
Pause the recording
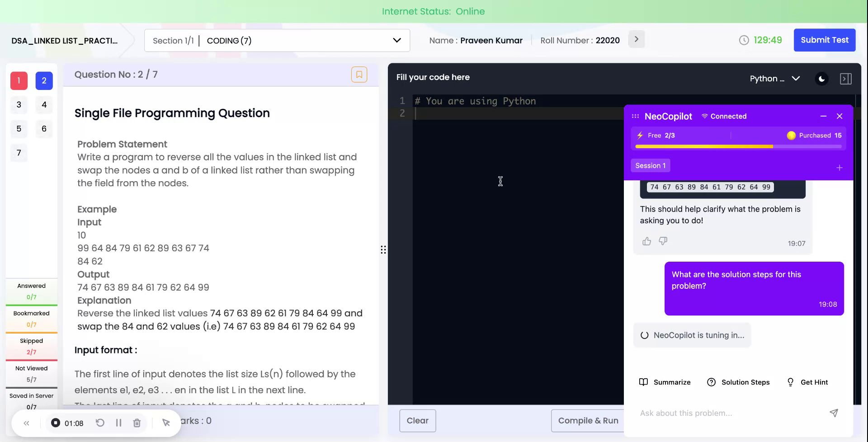coord(119,423)
